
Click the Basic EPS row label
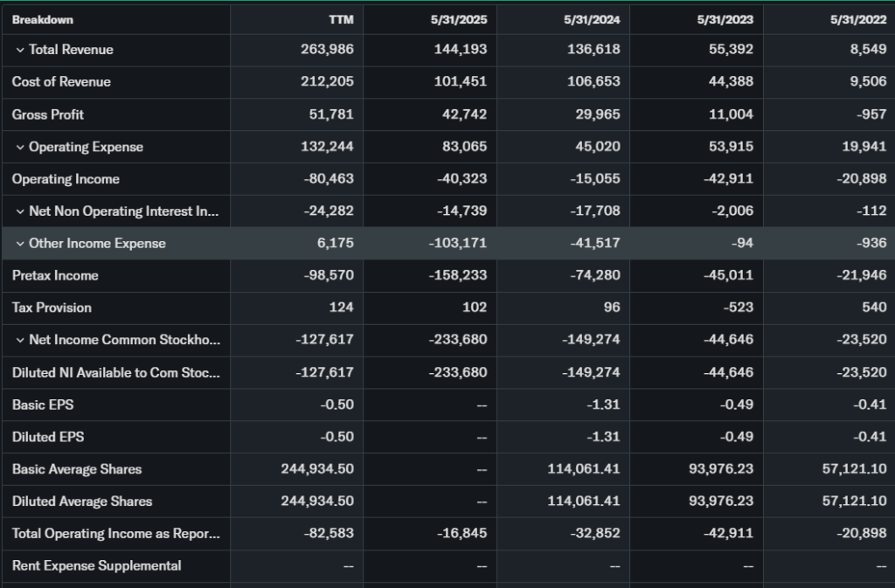pyautogui.click(x=43, y=405)
